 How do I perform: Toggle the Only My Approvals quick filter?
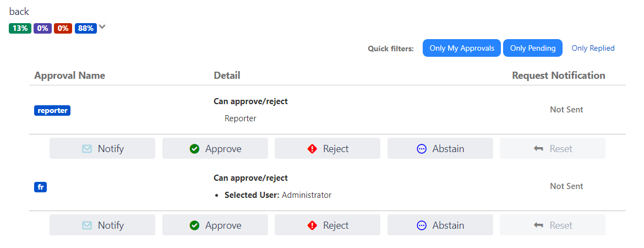point(461,48)
